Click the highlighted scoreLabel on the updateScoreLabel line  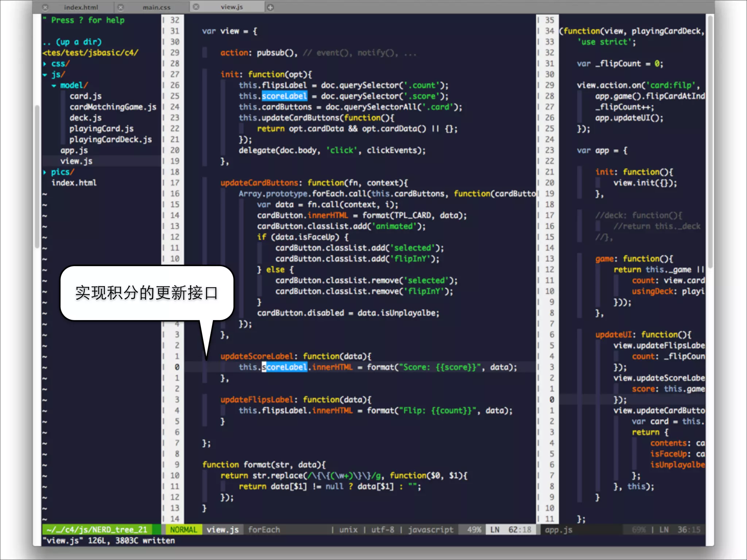click(x=285, y=367)
